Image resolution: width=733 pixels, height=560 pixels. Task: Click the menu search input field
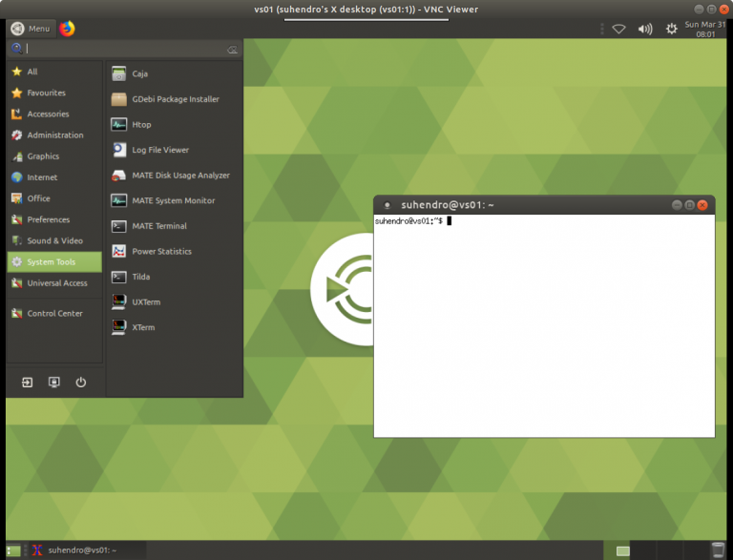124,49
